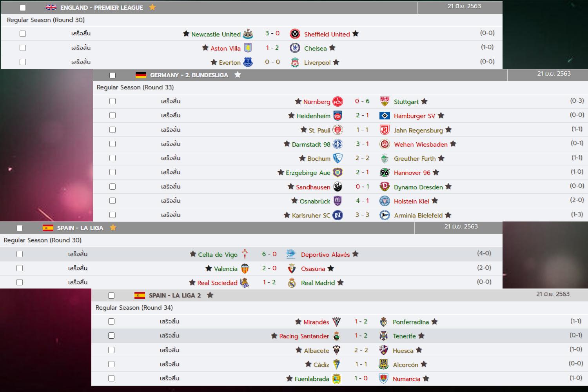Viewport: 588px width, 392px height.
Task: Click the star beside Spain La Liga 2
Action: [210, 295]
